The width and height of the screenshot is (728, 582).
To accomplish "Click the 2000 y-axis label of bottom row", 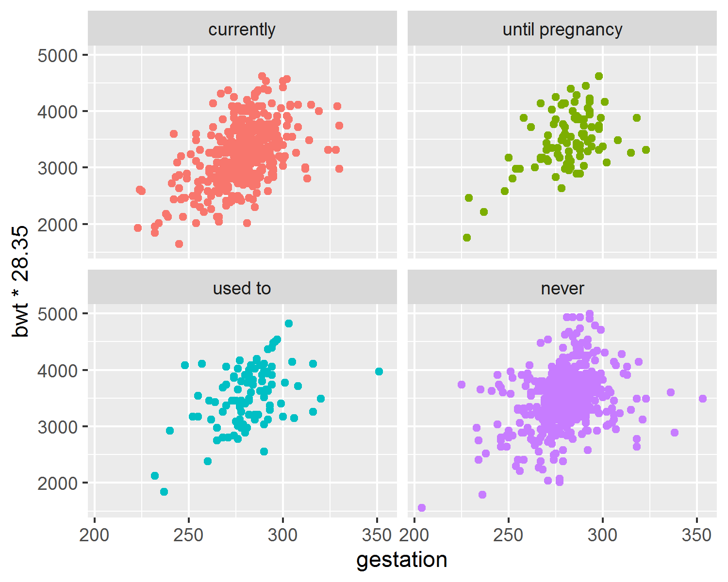I will pyautogui.click(x=57, y=483).
